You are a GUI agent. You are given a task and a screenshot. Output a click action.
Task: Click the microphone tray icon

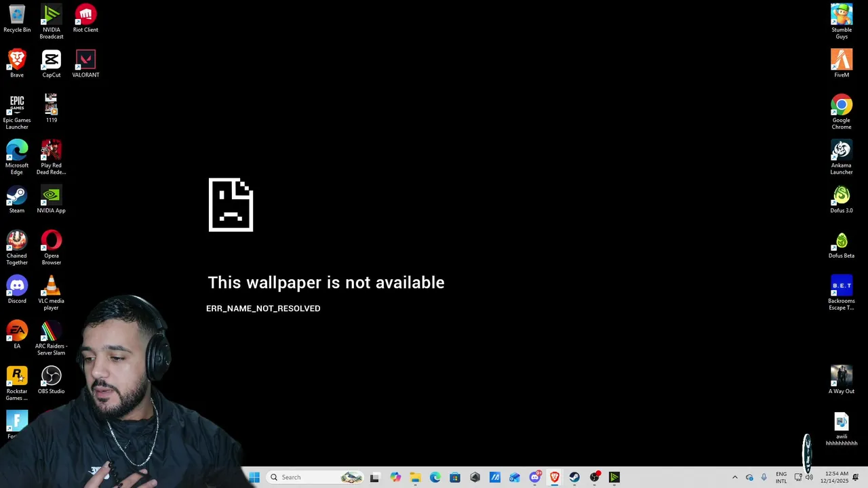(764, 477)
